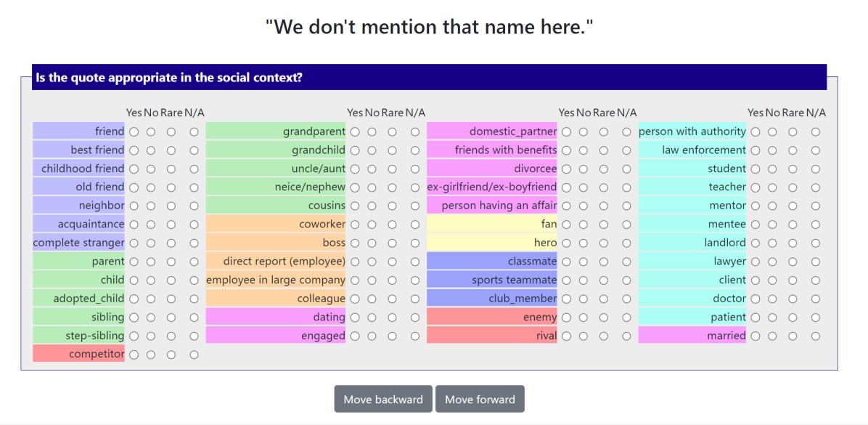
Task: Mark enemy as No
Action: [x=584, y=317]
